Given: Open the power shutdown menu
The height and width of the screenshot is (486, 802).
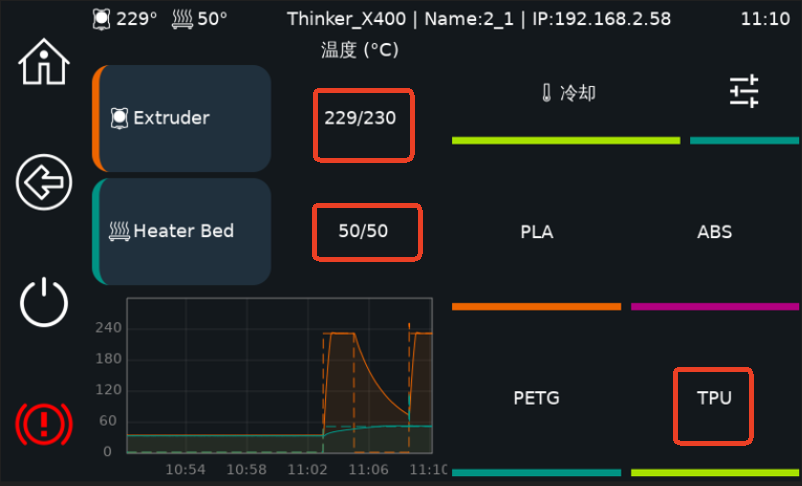Looking at the screenshot, I should coord(44,303).
